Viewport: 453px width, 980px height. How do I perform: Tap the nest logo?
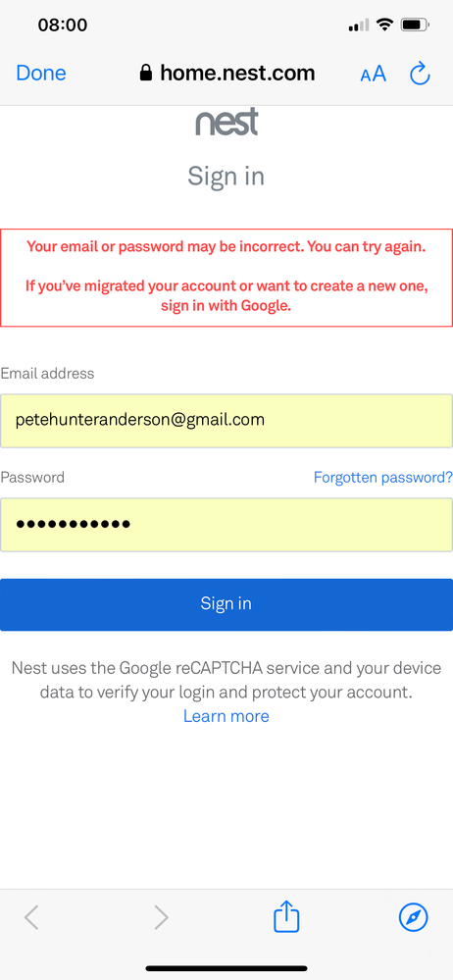tap(226, 123)
